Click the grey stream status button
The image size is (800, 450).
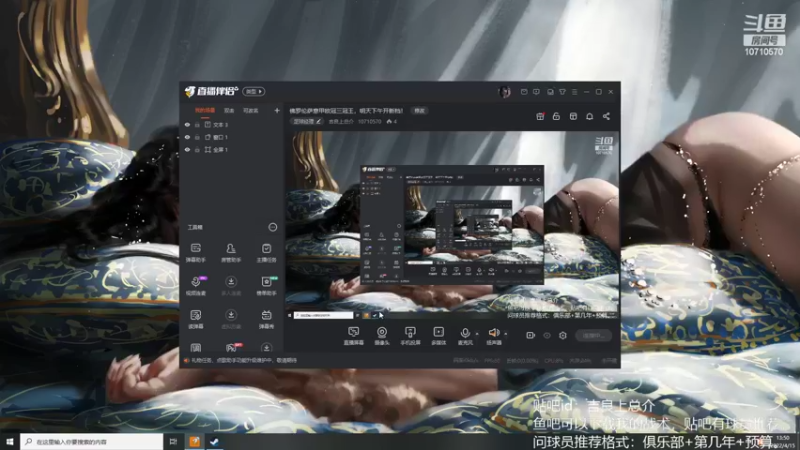(x=593, y=335)
